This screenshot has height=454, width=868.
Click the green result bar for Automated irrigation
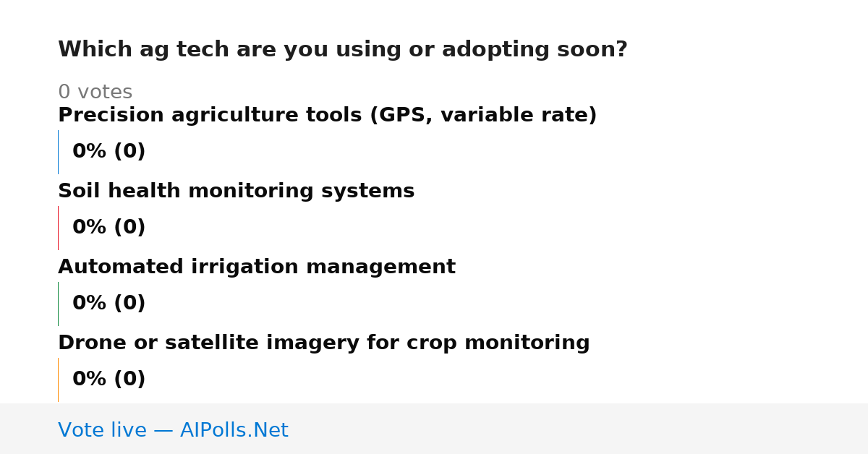click(58, 304)
